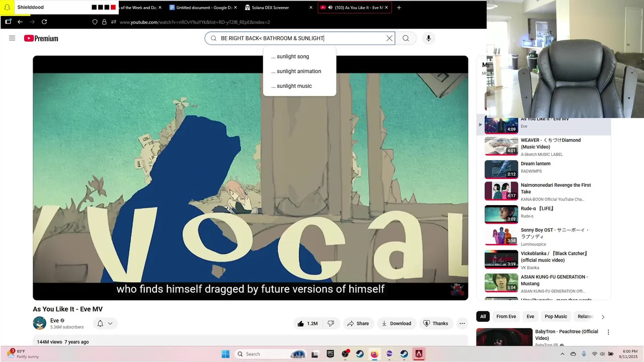
Task: Open the Apex Legends taskbar icon
Action: tap(419, 354)
